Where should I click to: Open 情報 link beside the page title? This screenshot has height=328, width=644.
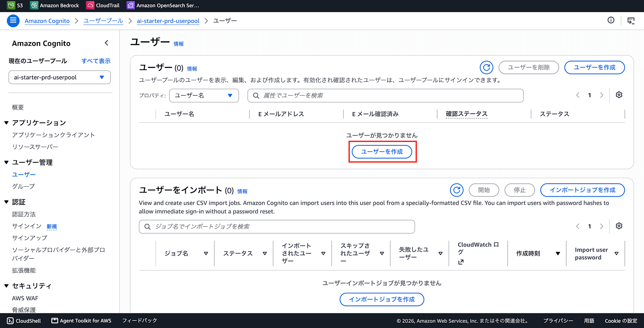click(x=179, y=44)
